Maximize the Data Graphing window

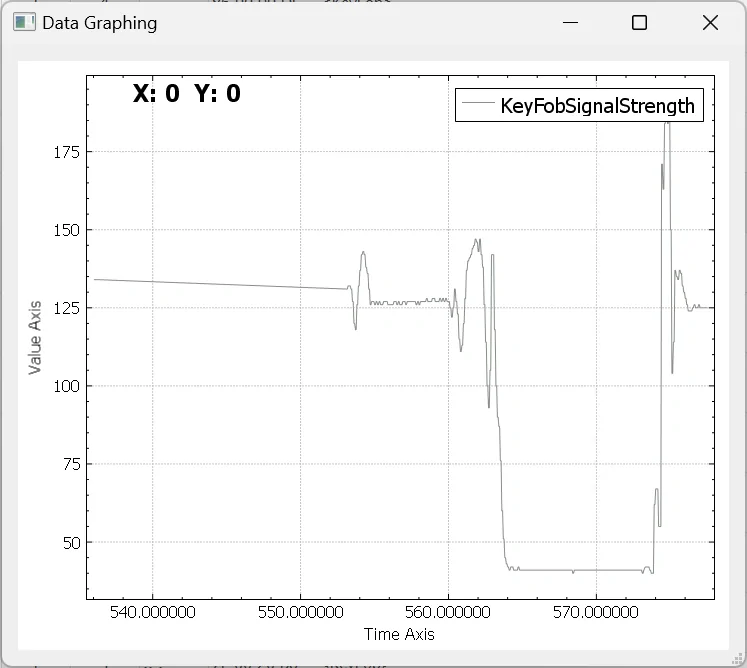pyautogui.click(x=639, y=22)
